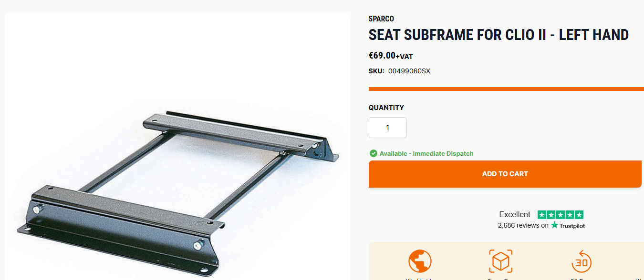The width and height of the screenshot is (644, 280).
Task: Click the package box icon
Action: pos(501,261)
